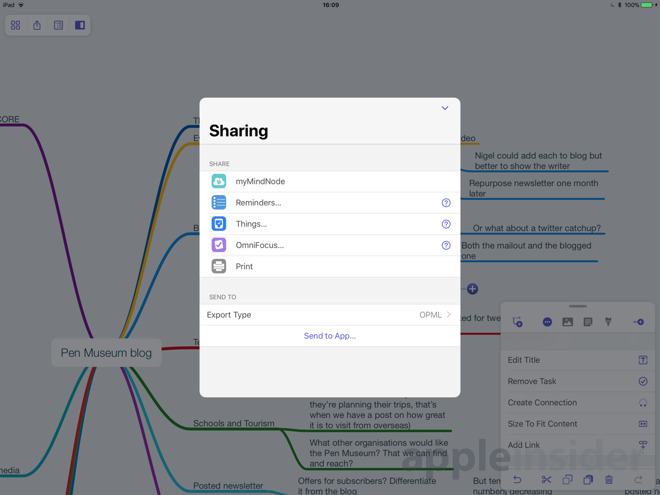
Task: Tap the battery indicator in status bar
Action: 647,5
